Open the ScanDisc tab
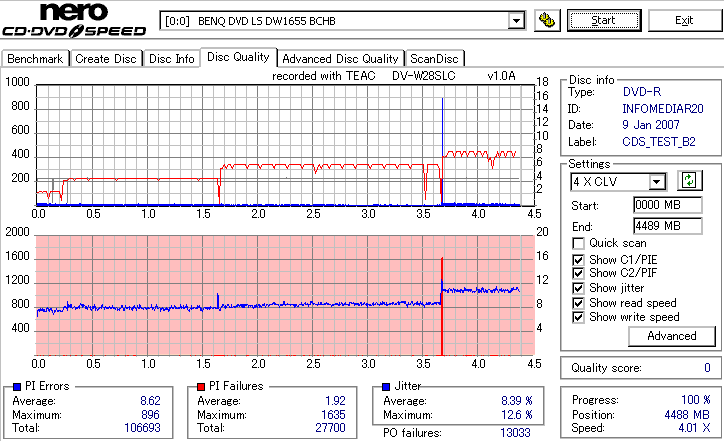This screenshot has height=441, width=724. (434, 59)
